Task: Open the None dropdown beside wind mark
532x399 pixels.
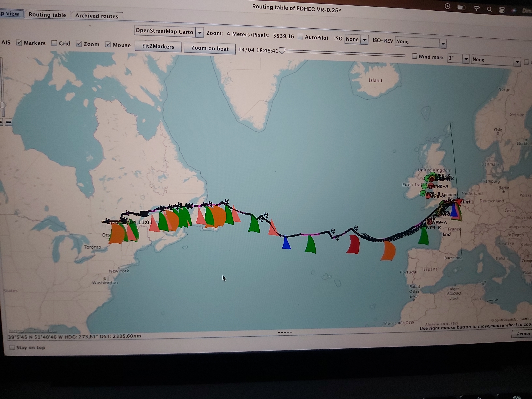Action: coord(496,60)
